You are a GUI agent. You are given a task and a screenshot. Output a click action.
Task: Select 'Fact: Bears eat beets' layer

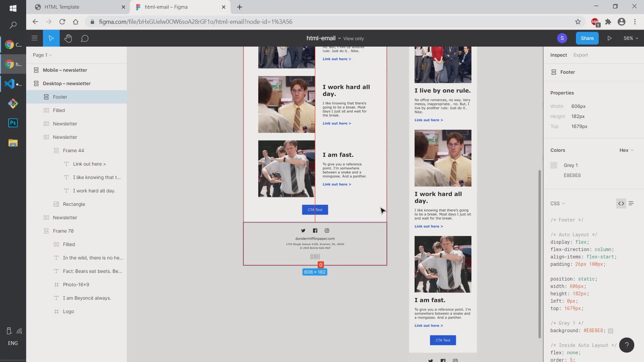(76, 271)
